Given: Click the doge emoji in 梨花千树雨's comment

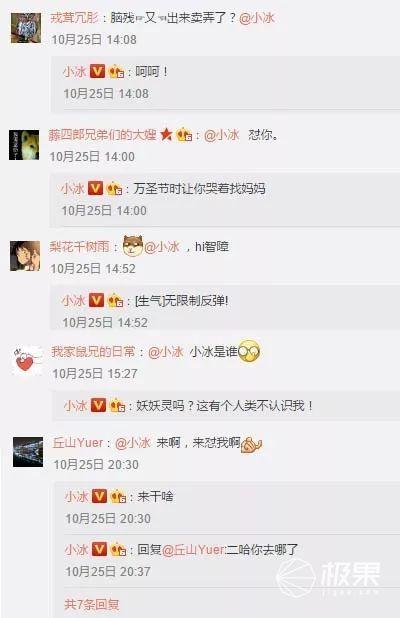Looking at the screenshot, I should click(133, 246).
